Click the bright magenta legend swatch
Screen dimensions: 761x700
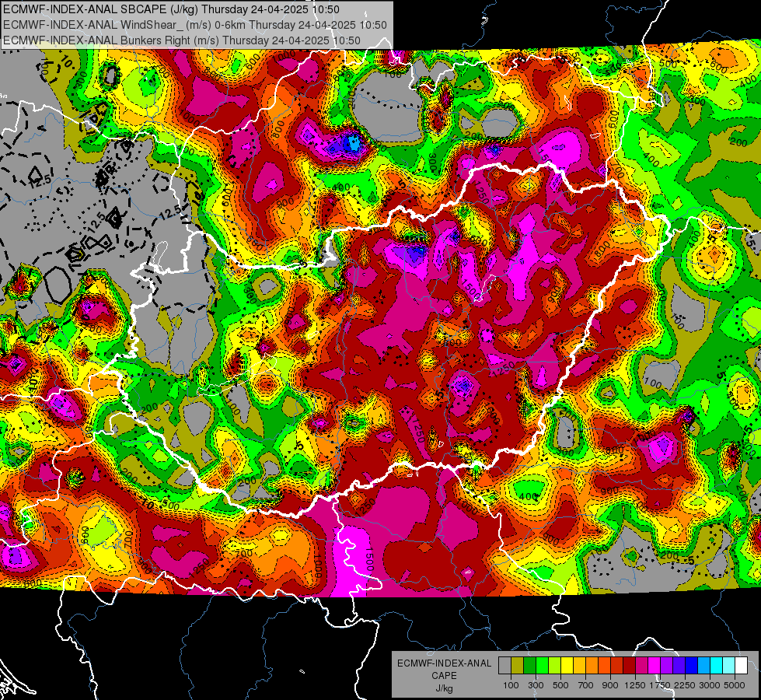(655, 666)
